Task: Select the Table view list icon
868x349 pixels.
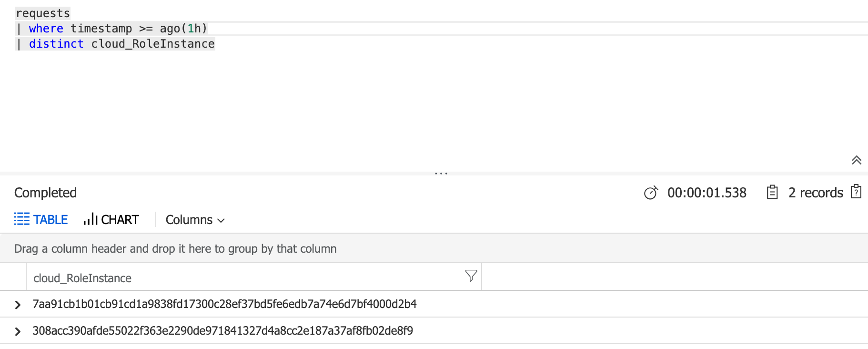Action: [21, 219]
